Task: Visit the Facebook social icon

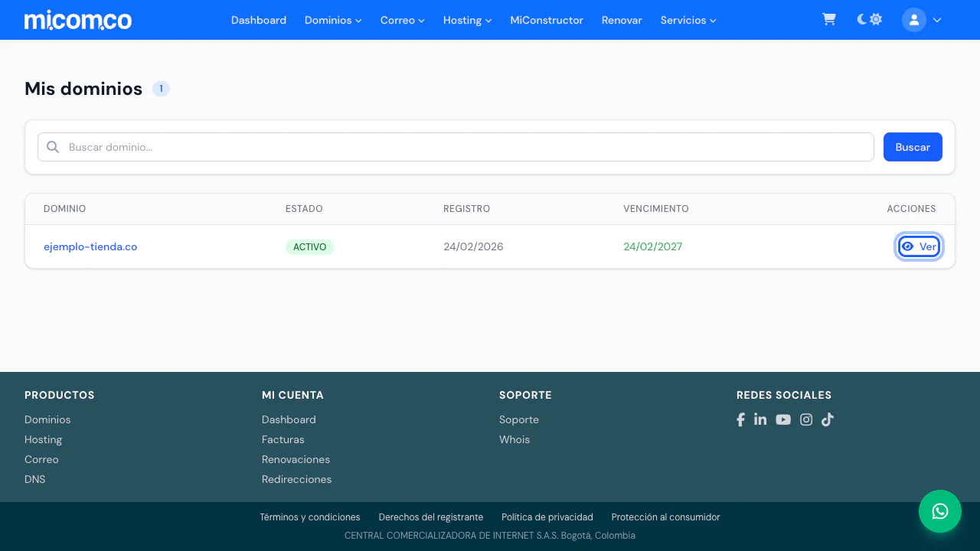Action: point(740,419)
